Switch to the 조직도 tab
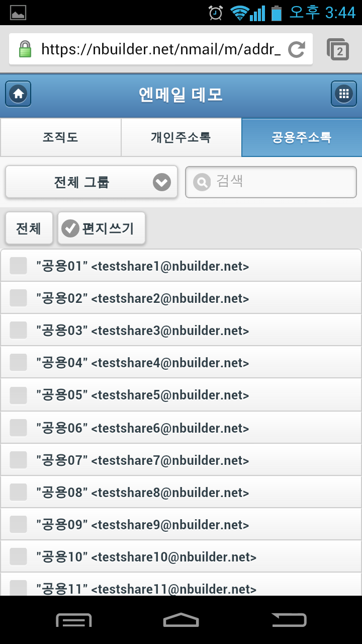Screen dimensions: 362x644 tap(60, 137)
